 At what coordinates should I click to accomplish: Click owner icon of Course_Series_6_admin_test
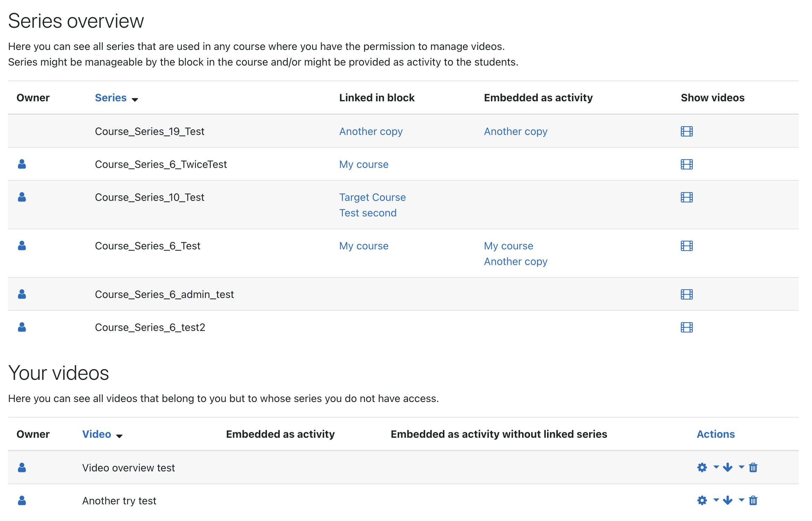coord(22,294)
